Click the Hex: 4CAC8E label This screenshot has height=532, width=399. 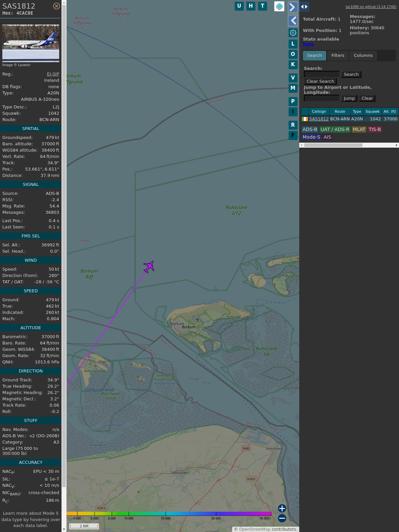(x=18, y=13)
